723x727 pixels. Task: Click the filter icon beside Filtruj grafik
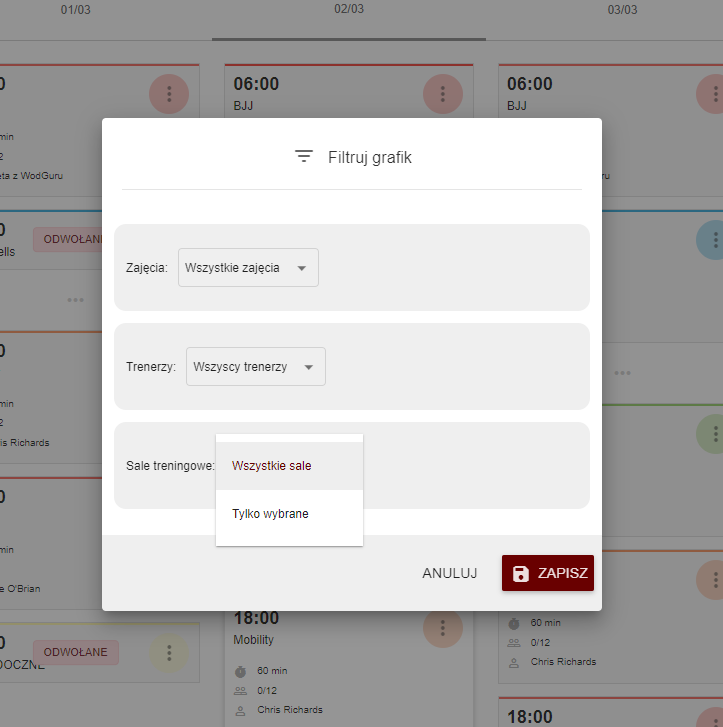(304, 157)
